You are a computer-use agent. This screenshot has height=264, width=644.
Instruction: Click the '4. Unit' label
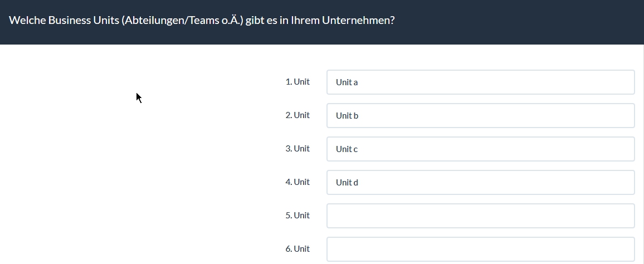pos(297,182)
